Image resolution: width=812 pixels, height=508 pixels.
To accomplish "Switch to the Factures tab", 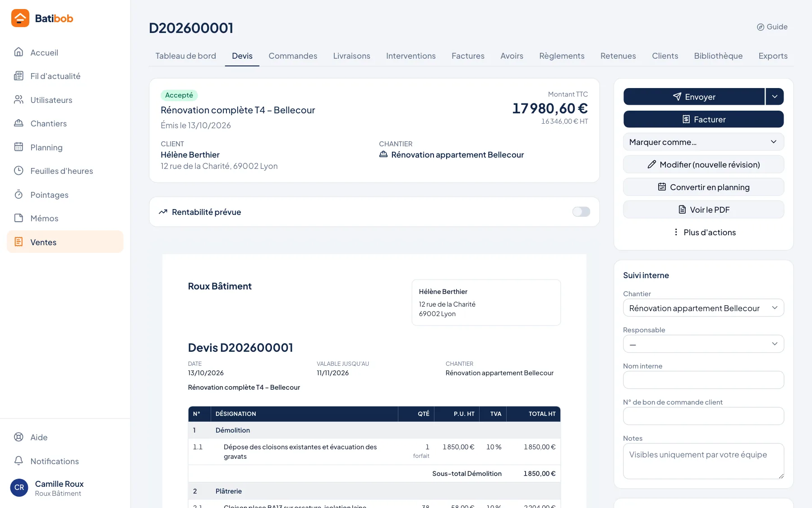I will coord(468,56).
